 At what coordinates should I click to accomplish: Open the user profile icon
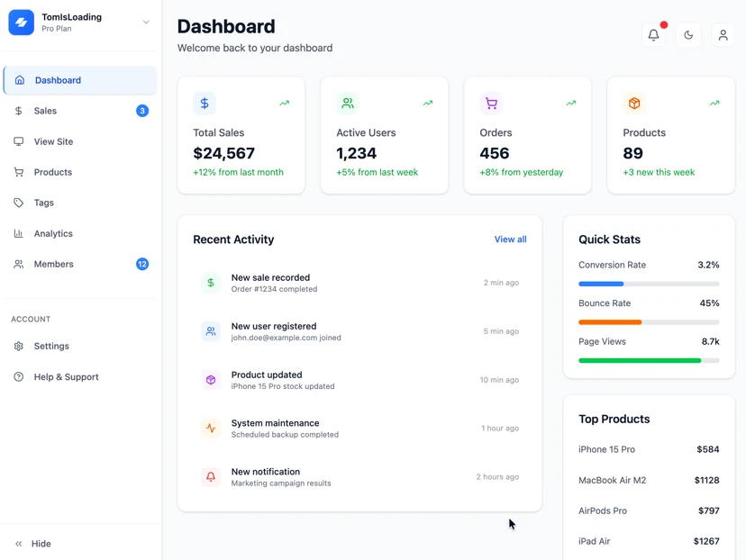click(723, 35)
